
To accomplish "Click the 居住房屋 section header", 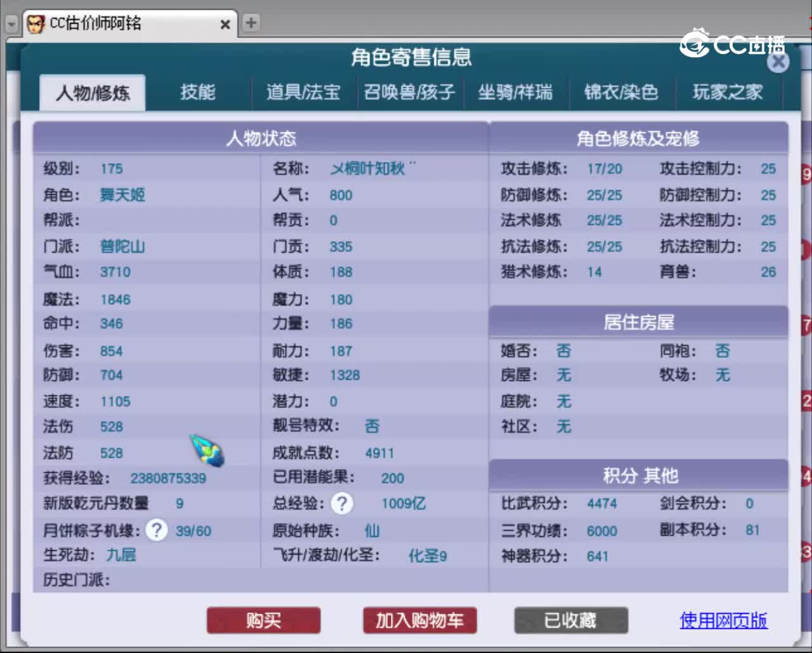I will tap(638, 322).
